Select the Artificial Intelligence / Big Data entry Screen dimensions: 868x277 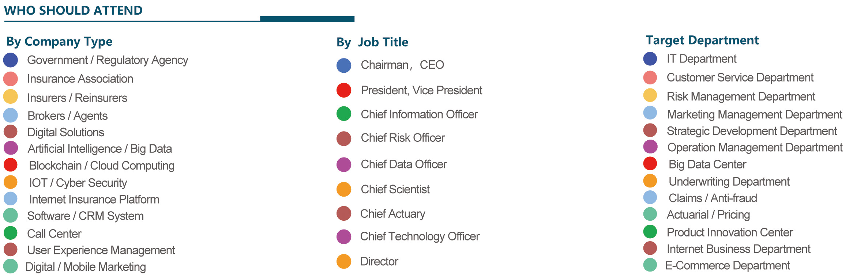(x=100, y=149)
